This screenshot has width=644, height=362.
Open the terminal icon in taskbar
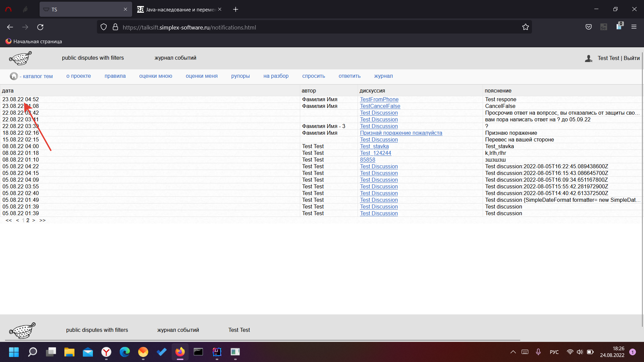click(198, 352)
